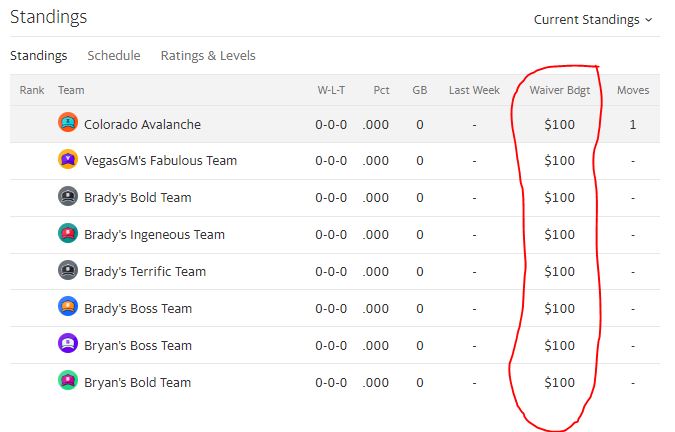The image size is (675, 432).
Task: Click Bryan's Bold Team avatar icon
Action: point(68,382)
